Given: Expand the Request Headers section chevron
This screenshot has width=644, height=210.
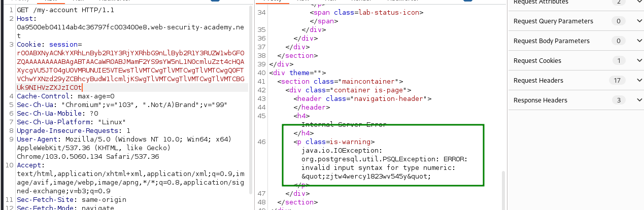Looking at the screenshot, I should [x=638, y=81].
